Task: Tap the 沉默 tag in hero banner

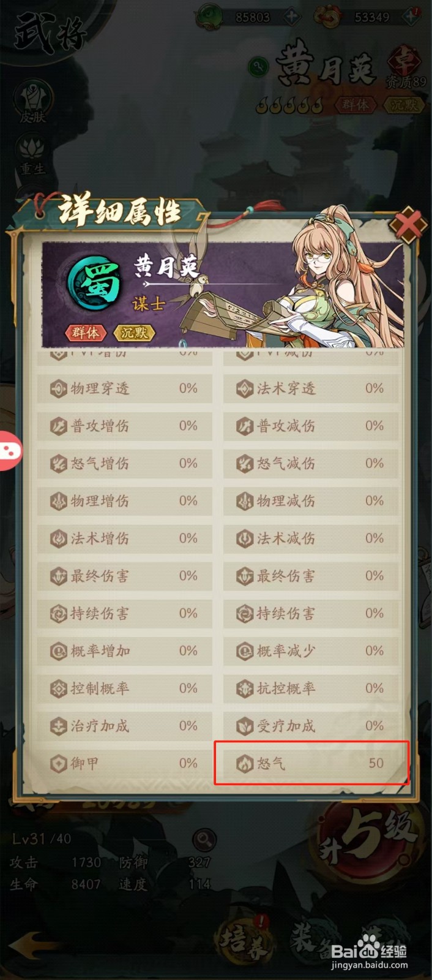Action: tap(134, 332)
